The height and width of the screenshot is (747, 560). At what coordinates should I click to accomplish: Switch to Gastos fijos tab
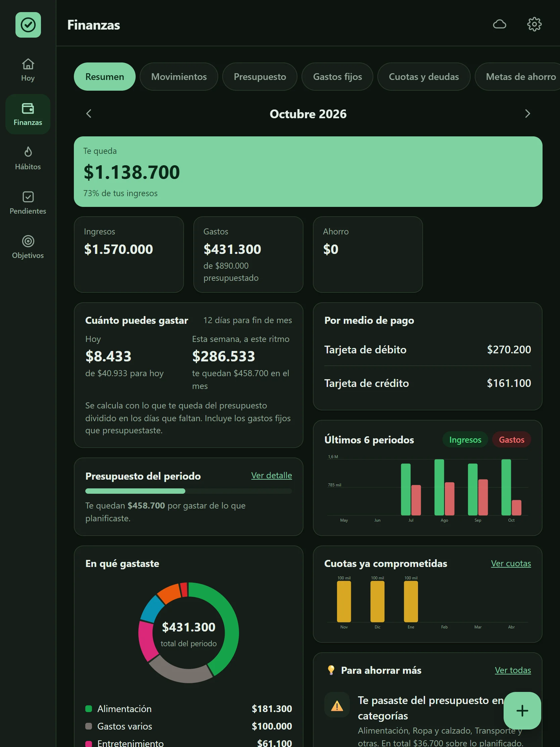click(337, 77)
